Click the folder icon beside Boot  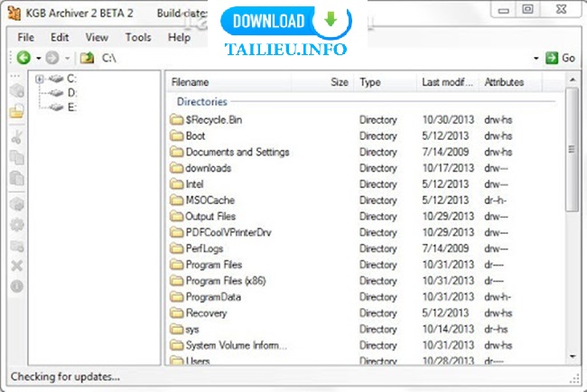coord(177,135)
